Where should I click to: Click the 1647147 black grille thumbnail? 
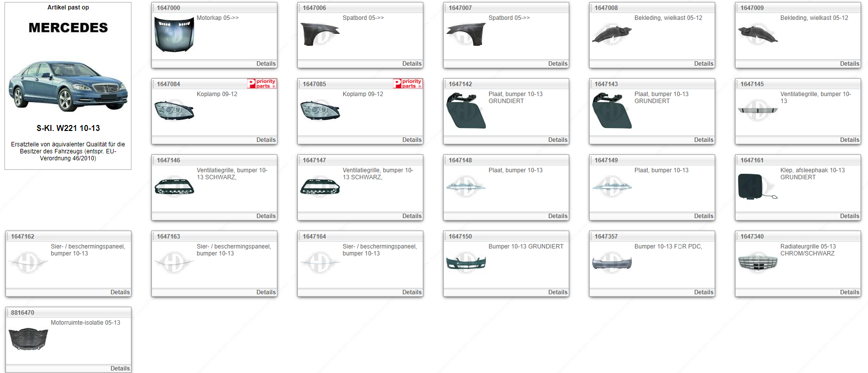[x=320, y=187]
